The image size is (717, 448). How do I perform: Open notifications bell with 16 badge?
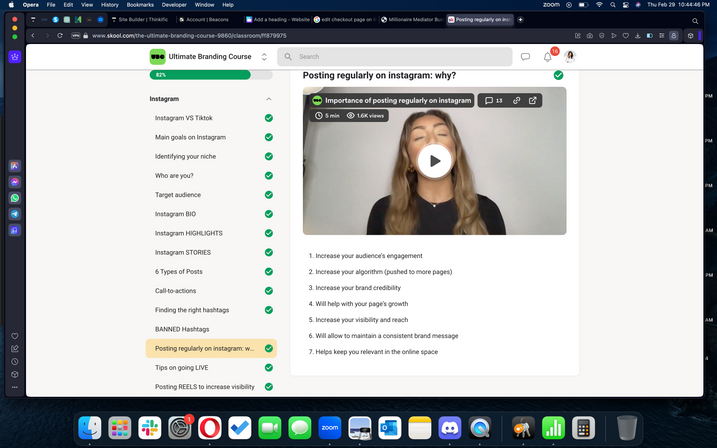[548, 57]
